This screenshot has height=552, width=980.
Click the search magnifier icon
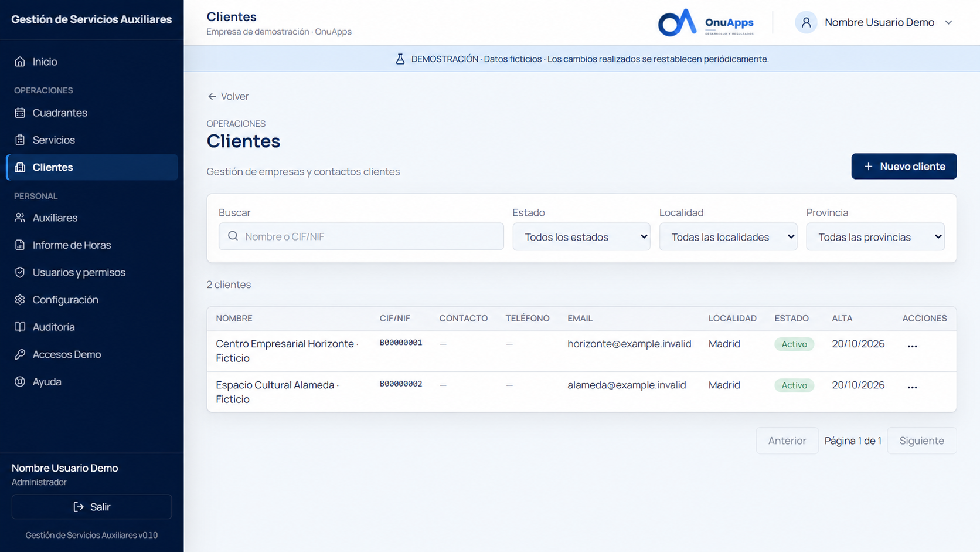tap(233, 236)
